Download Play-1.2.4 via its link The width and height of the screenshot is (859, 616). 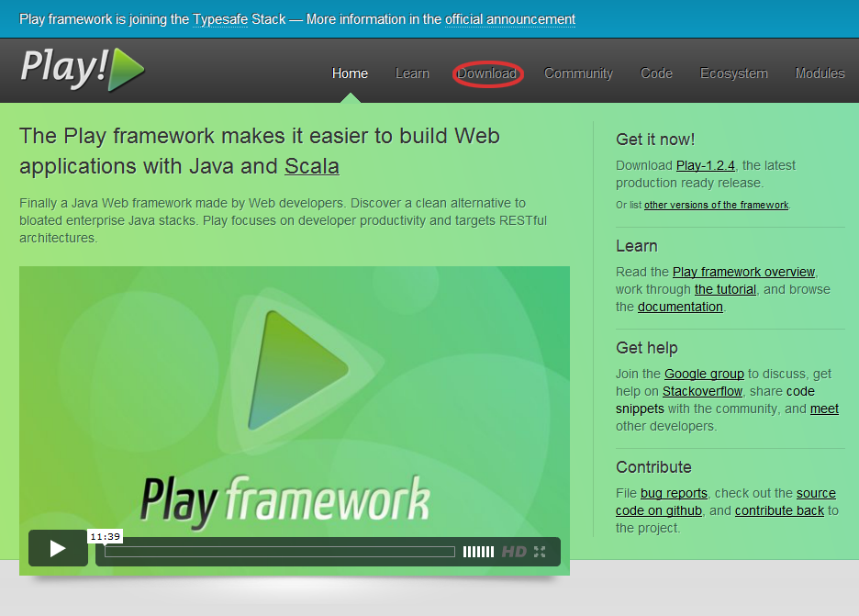tap(706, 165)
